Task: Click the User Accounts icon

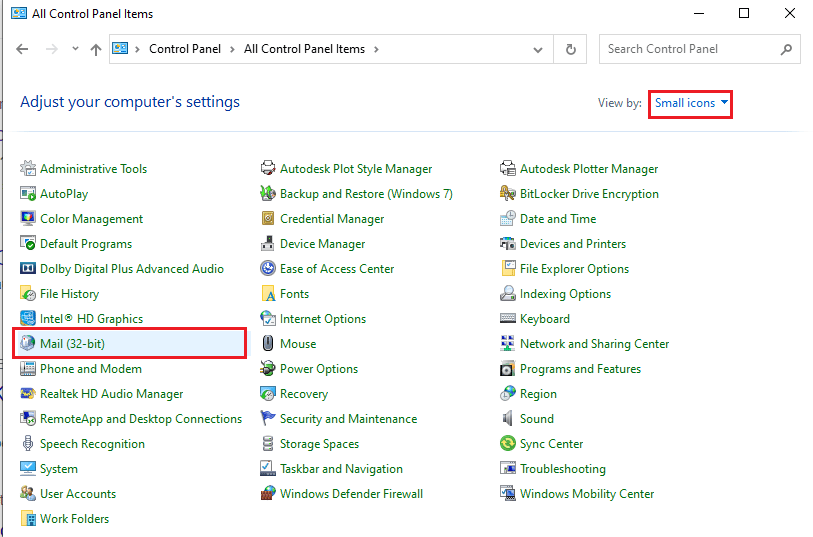Action: (28, 493)
